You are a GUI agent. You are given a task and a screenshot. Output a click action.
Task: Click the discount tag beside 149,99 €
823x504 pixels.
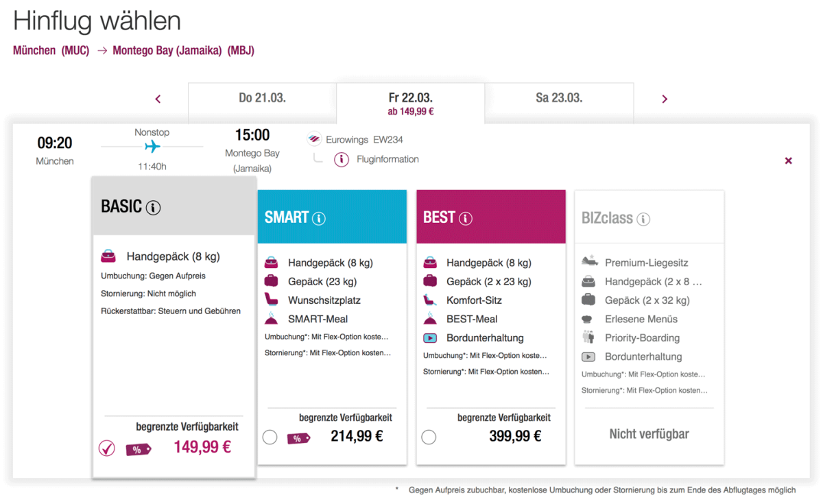click(x=138, y=449)
